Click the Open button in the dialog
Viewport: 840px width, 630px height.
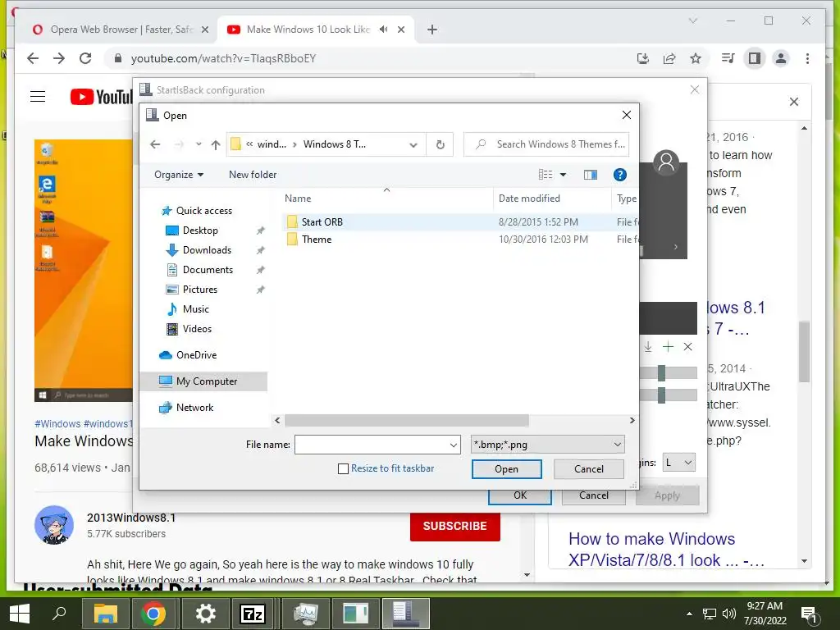point(506,469)
